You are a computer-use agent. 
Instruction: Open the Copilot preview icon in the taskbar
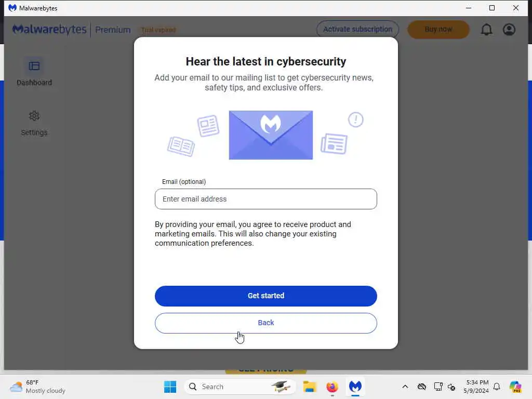tap(515, 387)
